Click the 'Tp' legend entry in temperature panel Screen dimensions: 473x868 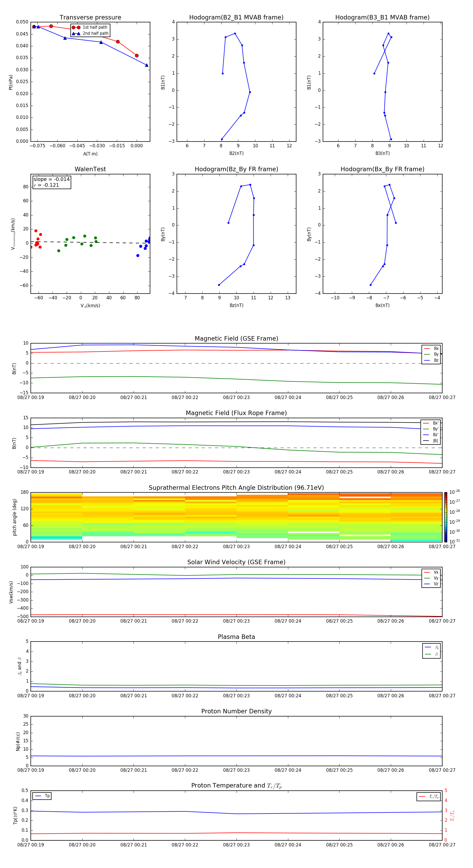(x=42, y=796)
